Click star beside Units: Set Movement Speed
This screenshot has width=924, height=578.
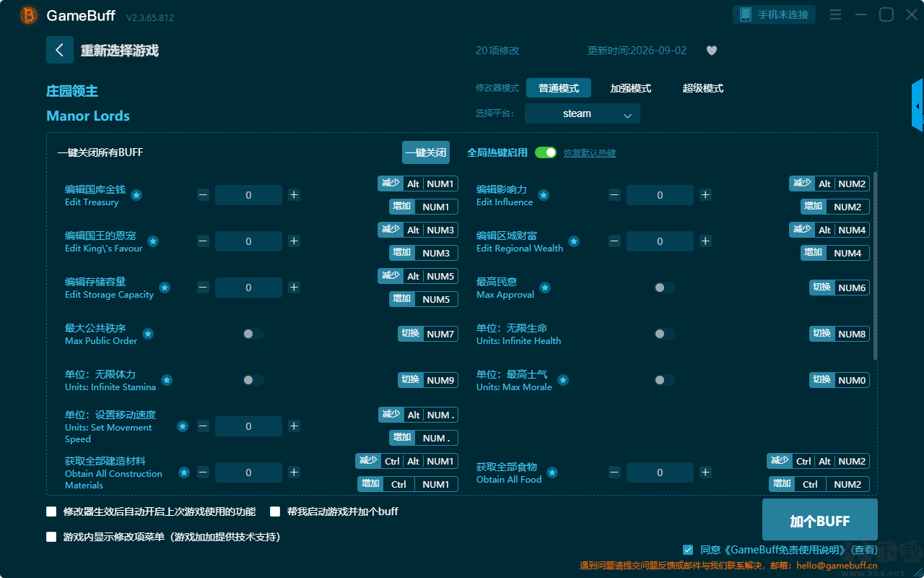183,426
